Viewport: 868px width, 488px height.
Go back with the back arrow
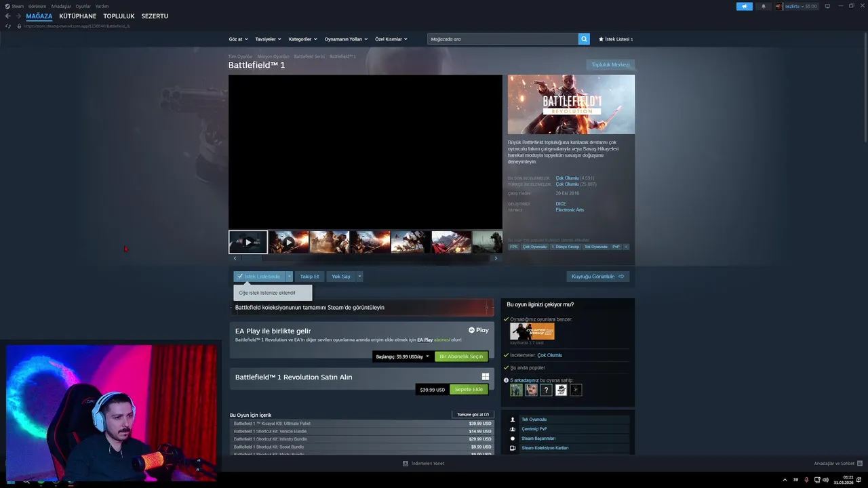point(7,16)
